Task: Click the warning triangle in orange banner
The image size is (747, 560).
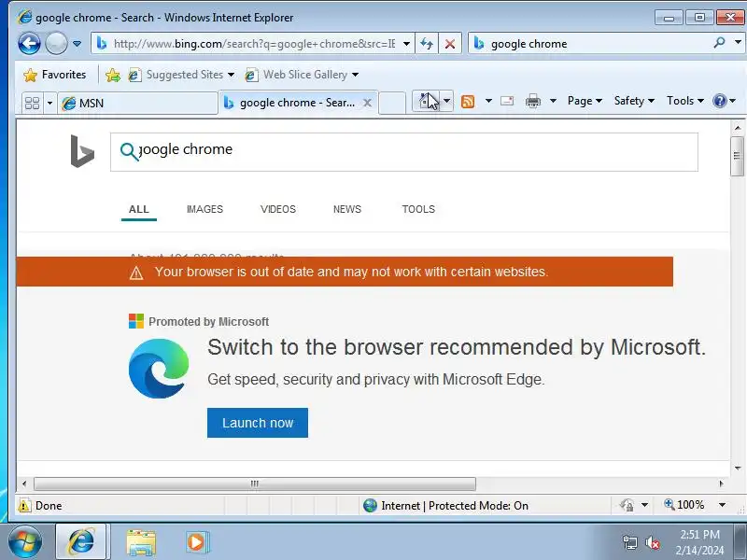Action: tap(136, 273)
